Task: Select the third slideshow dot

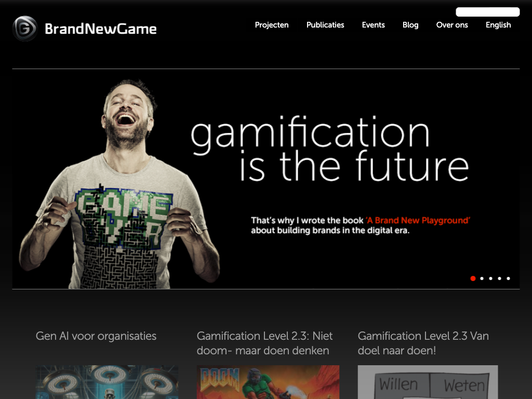Action: 490,278
